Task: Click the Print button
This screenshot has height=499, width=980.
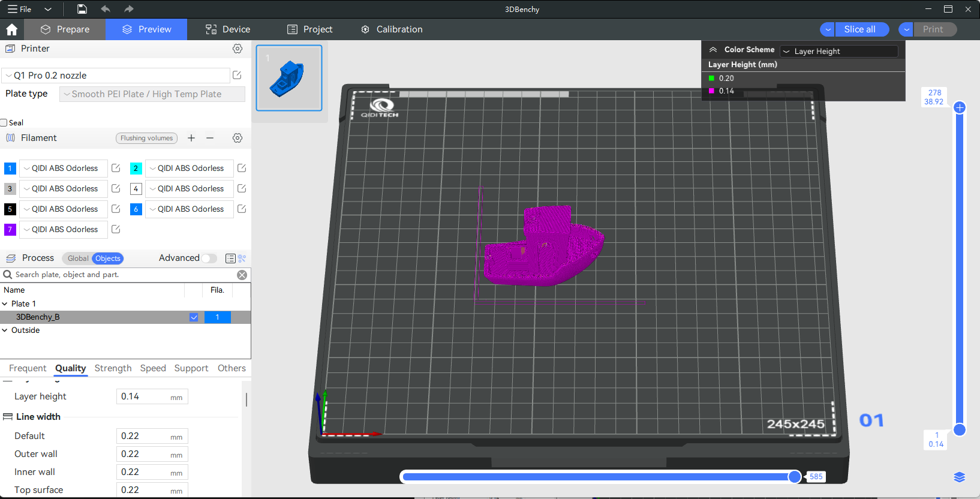Action: [934, 29]
